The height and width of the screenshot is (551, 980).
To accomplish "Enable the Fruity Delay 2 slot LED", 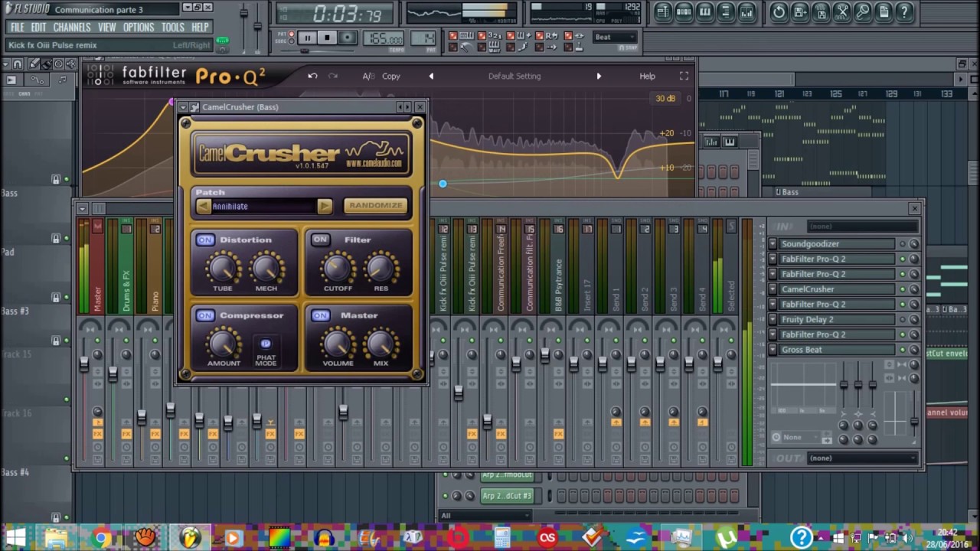I will (903, 320).
